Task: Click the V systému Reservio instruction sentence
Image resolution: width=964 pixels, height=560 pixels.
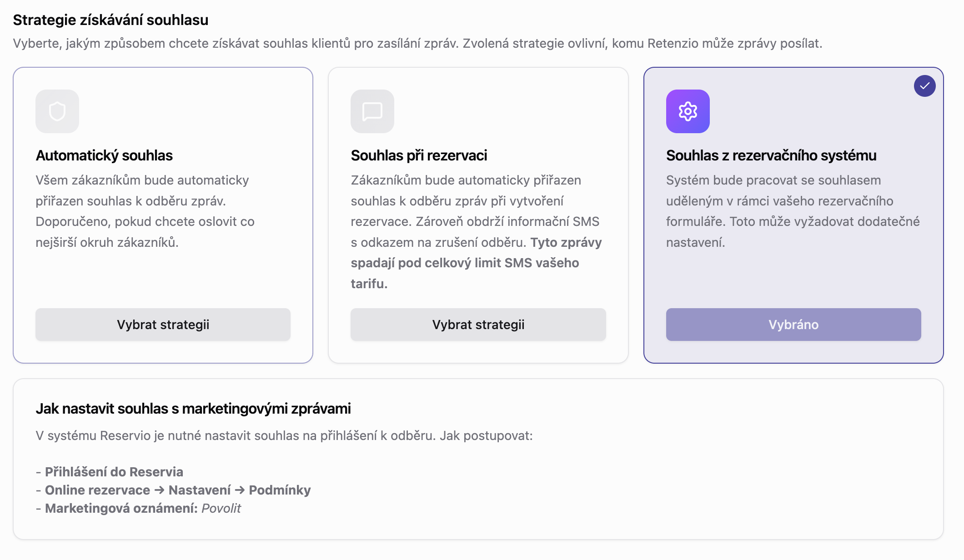Action: tap(284, 436)
